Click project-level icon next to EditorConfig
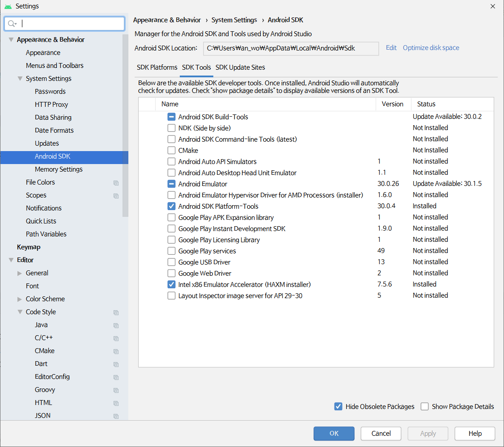The image size is (504, 447). click(116, 377)
